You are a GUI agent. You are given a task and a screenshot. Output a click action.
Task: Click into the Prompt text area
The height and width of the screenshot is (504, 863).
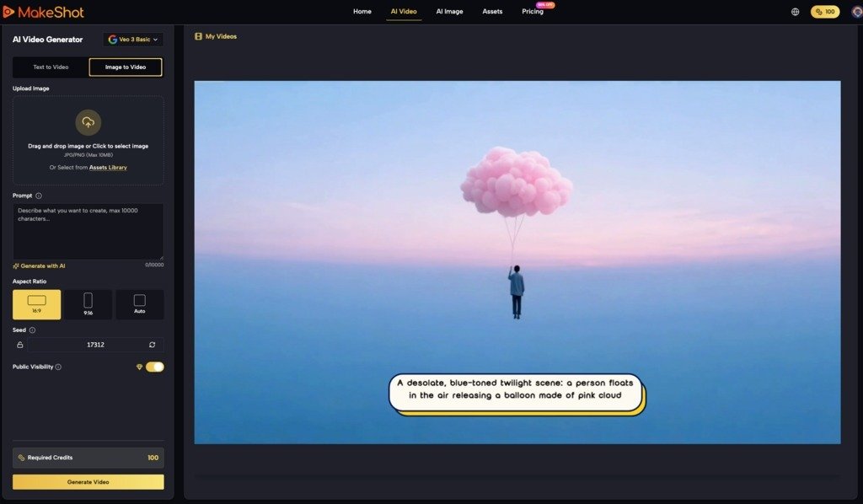click(x=88, y=231)
